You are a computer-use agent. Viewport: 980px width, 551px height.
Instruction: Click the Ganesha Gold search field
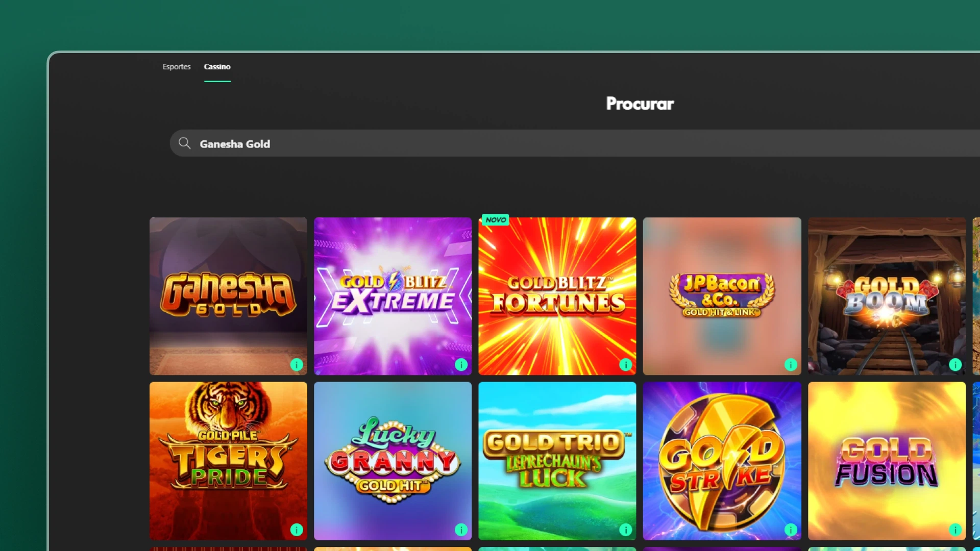[x=357, y=143]
